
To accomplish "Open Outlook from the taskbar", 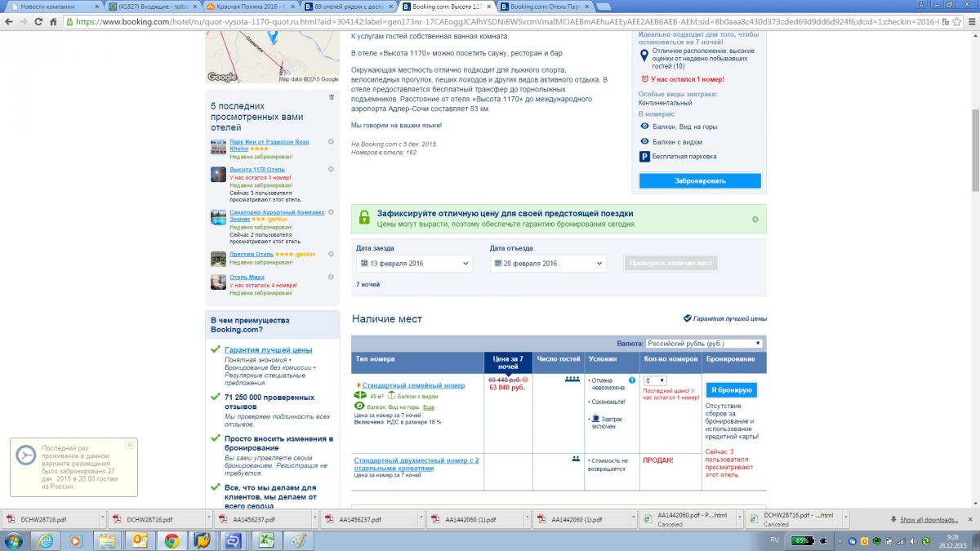I will pyautogui.click(x=139, y=540).
